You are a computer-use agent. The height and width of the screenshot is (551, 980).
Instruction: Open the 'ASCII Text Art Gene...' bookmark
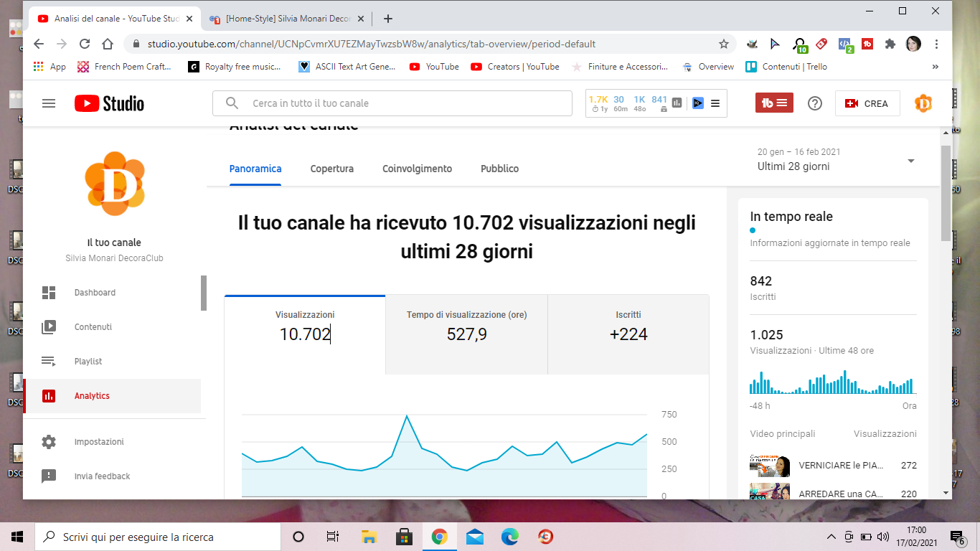(347, 67)
